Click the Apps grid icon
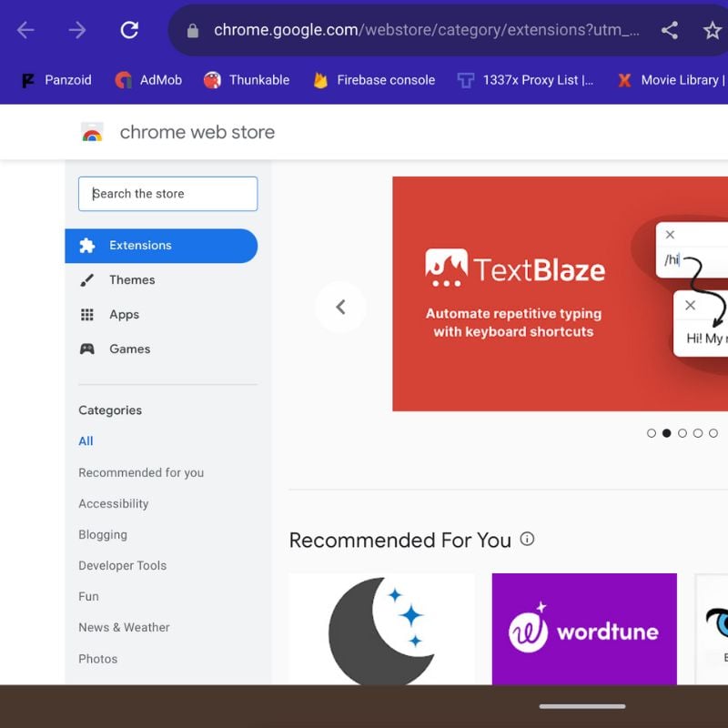This screenshot has height=728, width=728. click(86, 314)
